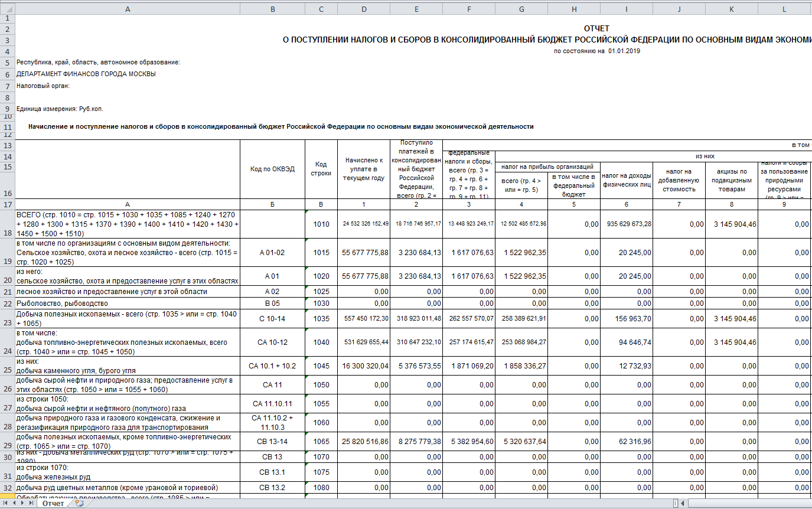Click the OKVED code 'СВ 13-14'

point(272,442)
